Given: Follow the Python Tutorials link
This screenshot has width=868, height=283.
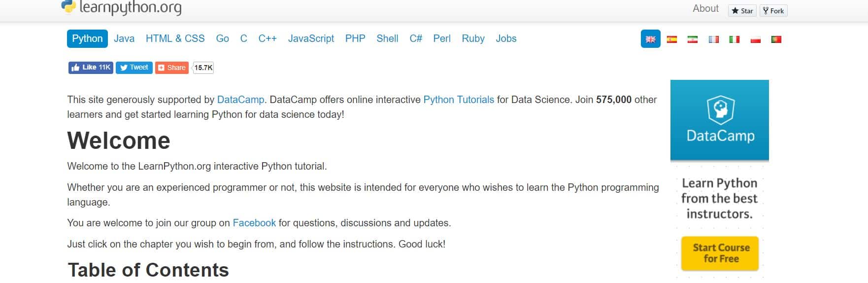Looking at the screenshot, I should click(458, 100).
